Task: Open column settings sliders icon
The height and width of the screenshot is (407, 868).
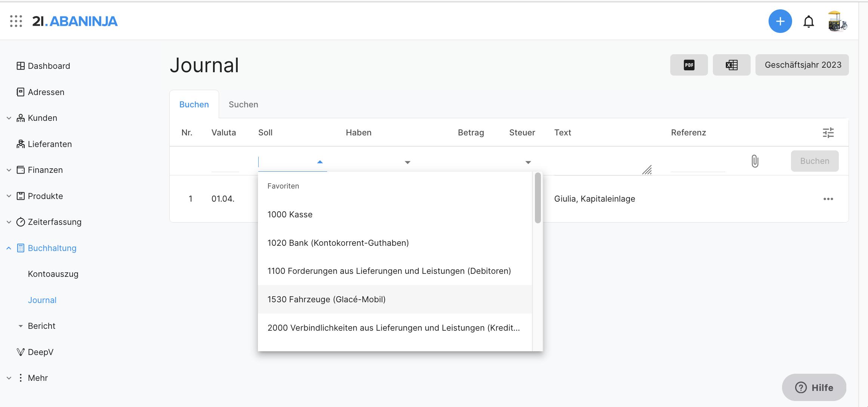Action: coord(828,133)
